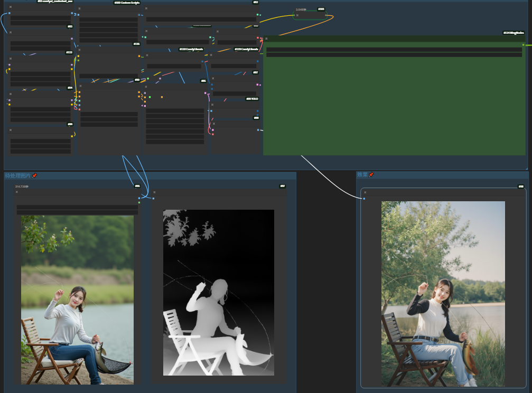Image resolution: width=532 pixels, height=393 pixels.
Task: Click the #118 ComfyLiterals badge
Action: pyautogui.click(x=191, y=49)
